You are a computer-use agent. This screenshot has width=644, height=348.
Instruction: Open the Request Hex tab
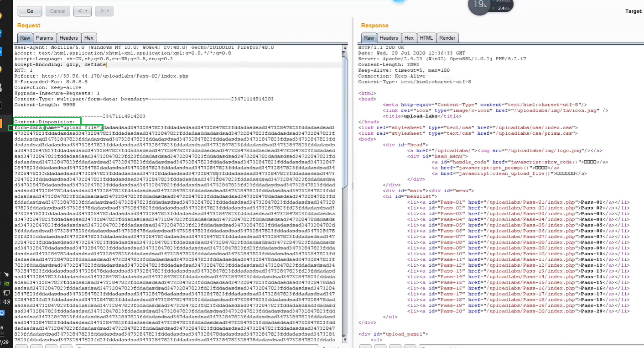88,38
